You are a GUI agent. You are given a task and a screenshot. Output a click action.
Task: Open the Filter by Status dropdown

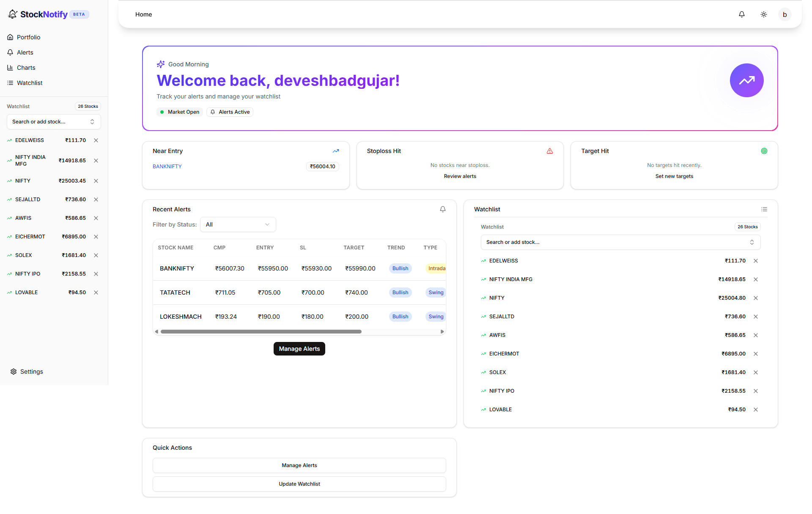[x=238, y=224]
